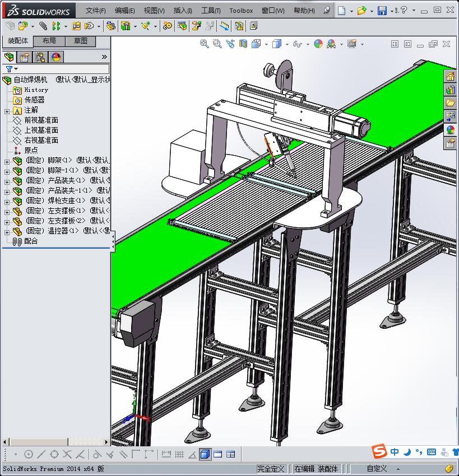Expand the 焊枪支座<1> component node

pos(7,202)
